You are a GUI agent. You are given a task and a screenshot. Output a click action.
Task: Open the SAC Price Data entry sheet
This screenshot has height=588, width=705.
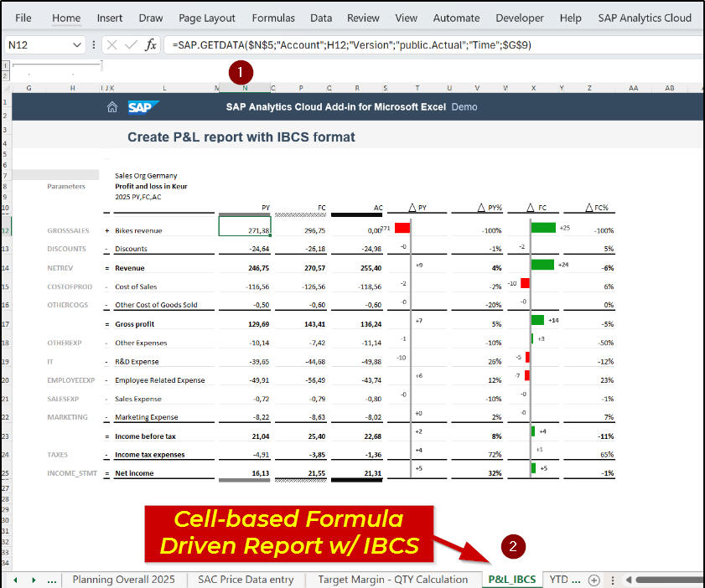246,579
